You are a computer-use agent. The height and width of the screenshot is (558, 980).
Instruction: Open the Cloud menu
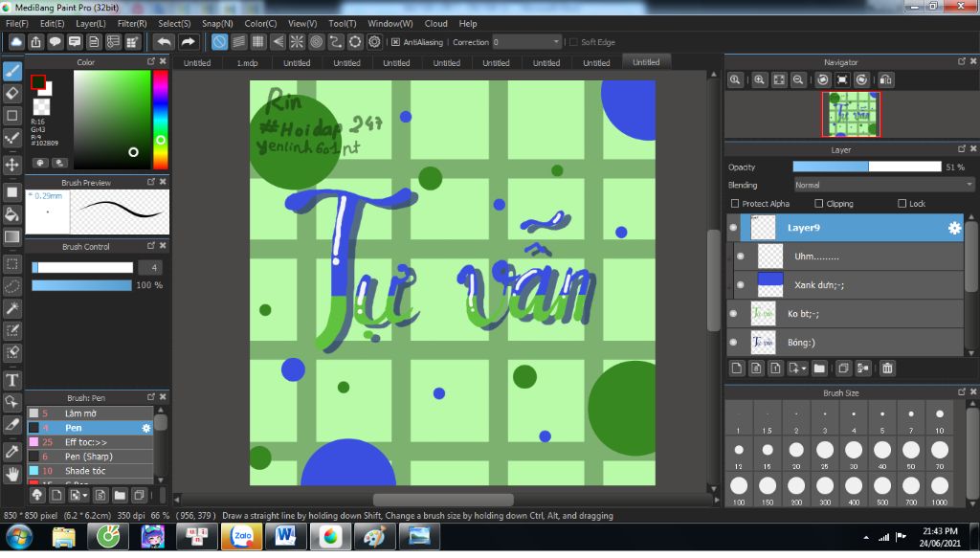tap(435, 24)
